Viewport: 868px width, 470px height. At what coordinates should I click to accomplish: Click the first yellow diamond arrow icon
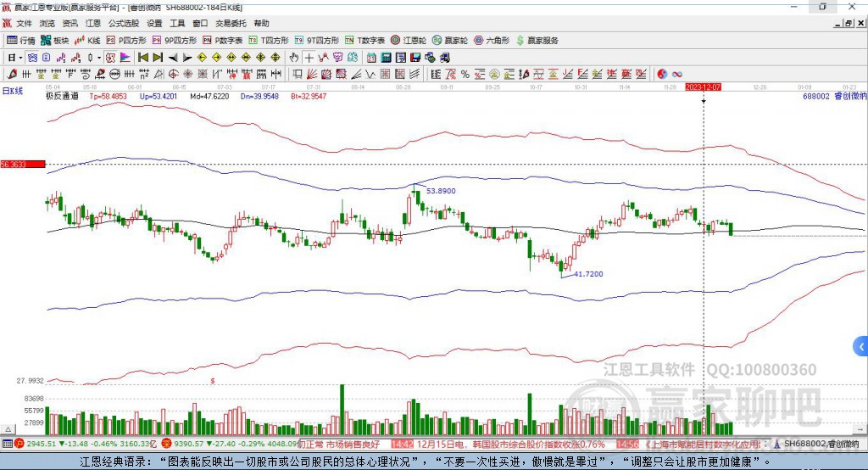pyautogui.click(x=202, y=58)
